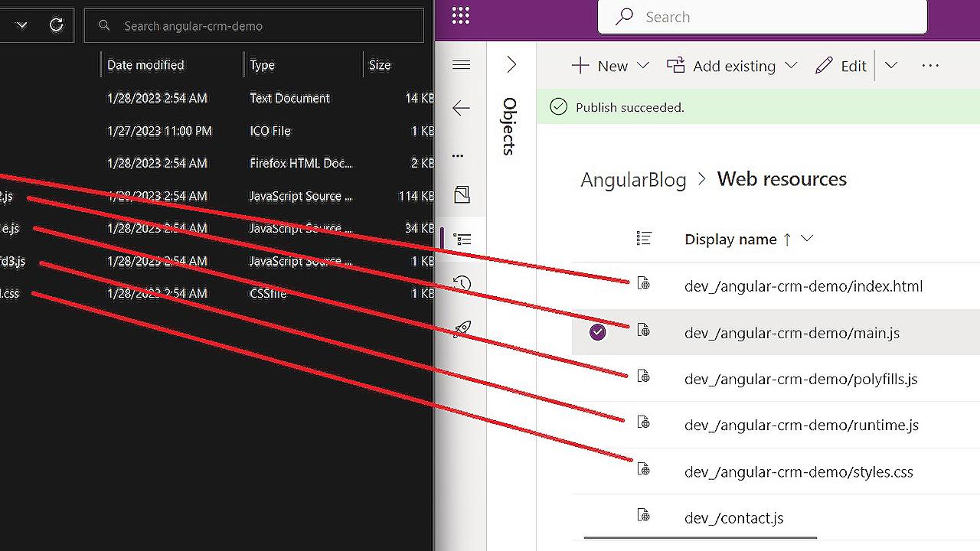Open the Power Apps app launcher waffle
The image size is (980, 551).
[x=459, y=17]
